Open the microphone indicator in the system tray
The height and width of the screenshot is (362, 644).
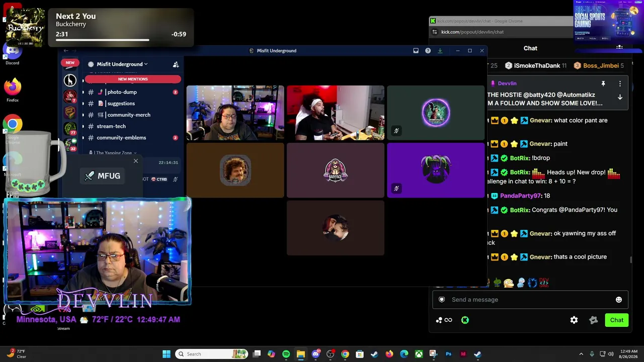[592, 354]
